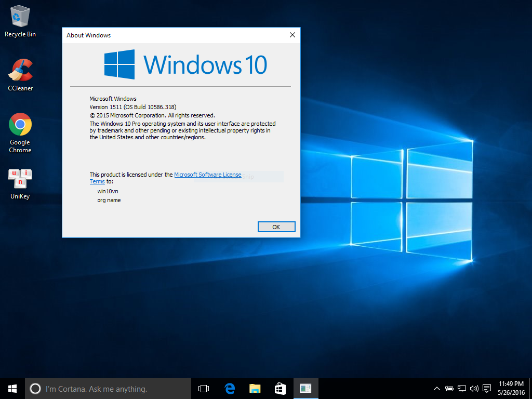Click the 'win10vn' licensee name
The width and height of the screenshot is (532, 399).
tap(108, 191)
